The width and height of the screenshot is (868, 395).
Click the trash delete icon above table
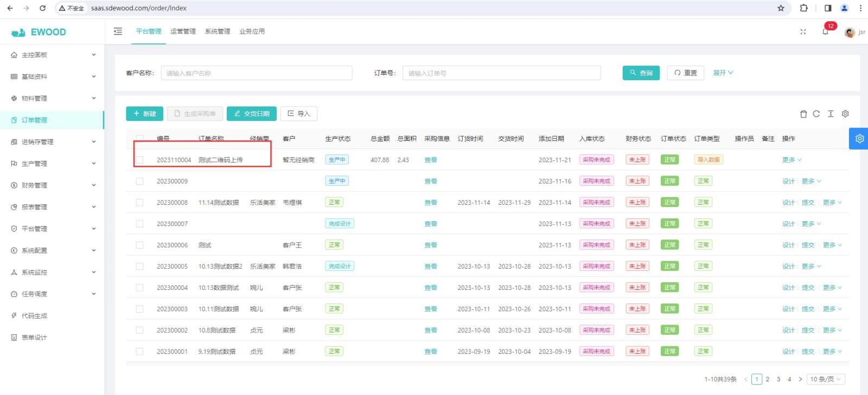(x=803, y=114)
